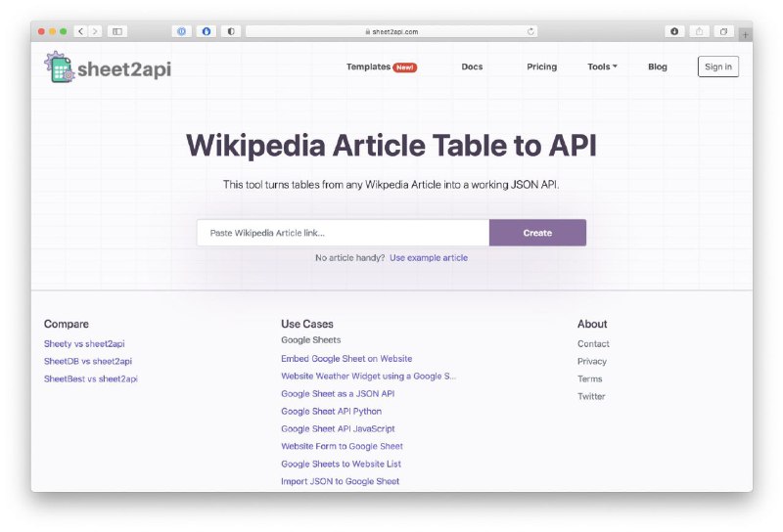
Task: Open the Blog page
Action: point(658,66)
